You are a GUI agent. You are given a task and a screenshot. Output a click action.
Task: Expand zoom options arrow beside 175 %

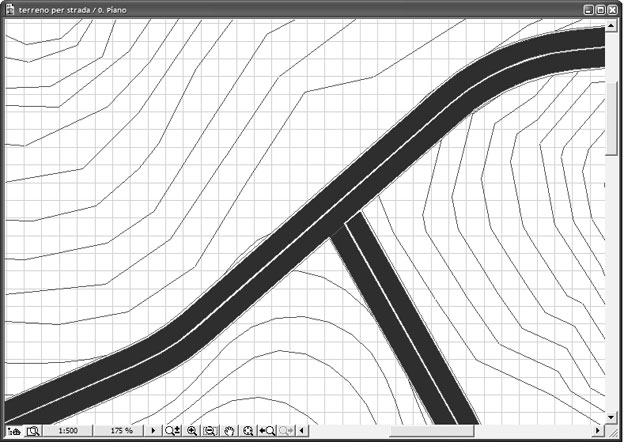pyautogui.click(x=152, y=431)
